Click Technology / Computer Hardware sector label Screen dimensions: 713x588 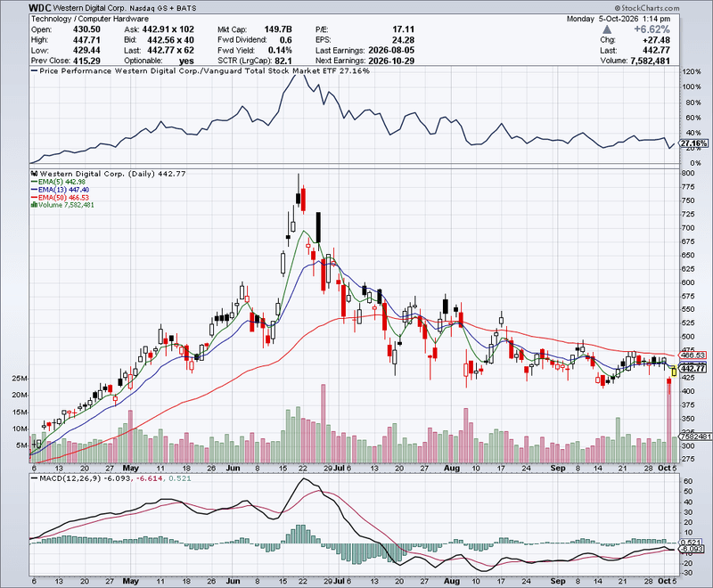[90, 19]
